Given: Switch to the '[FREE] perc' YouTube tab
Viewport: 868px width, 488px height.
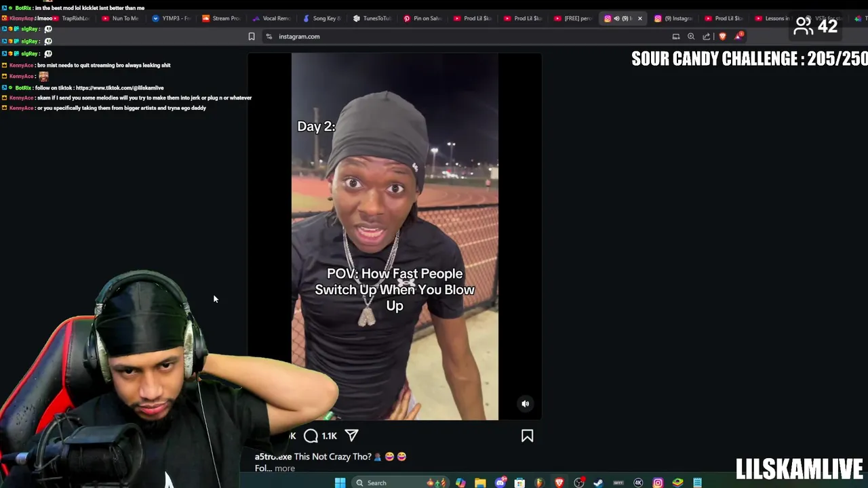Looking at the screenshot, I should click(574, 18).
